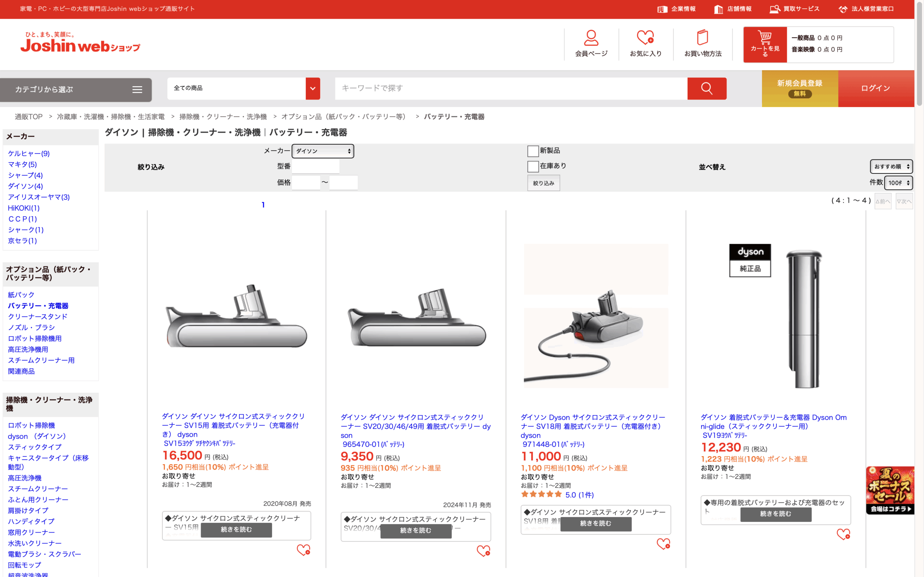Add Omni-glide SV19 battery to favorites
Viewport: 924px width, 577px height.
[x=843, y=534]
